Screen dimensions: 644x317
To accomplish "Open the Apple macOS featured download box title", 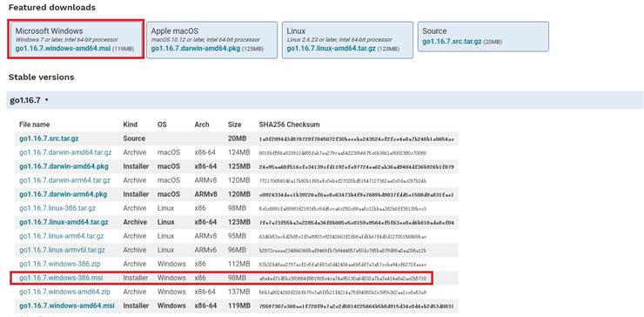I will tap(175, 30).
